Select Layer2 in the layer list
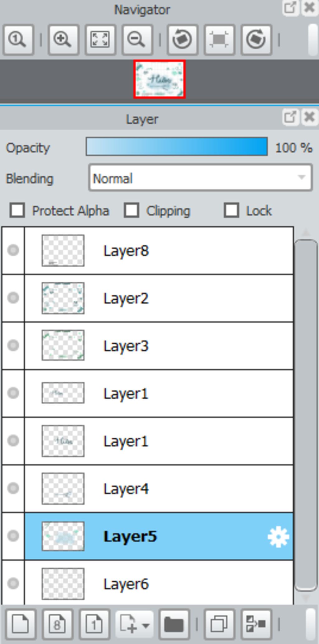Image resolution: width=319 pixels, height=644 pixels. (x=158, y=298)
